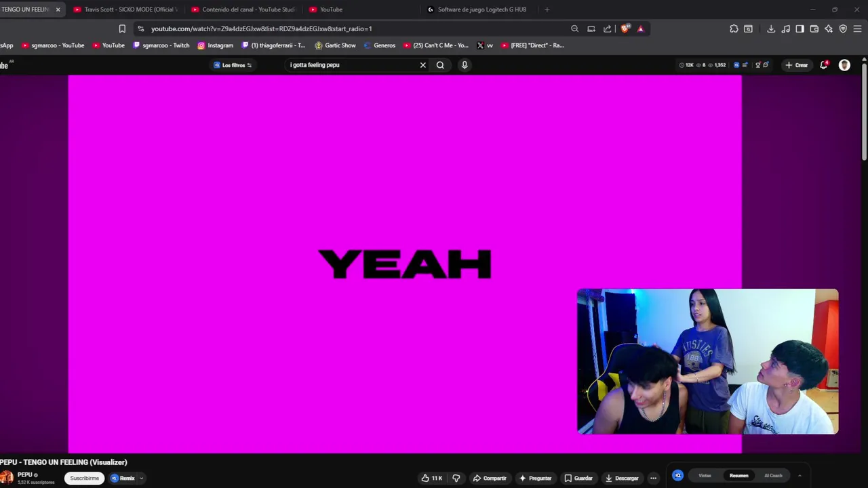
Task: Dislike the video with thumbs-down
Action: click(x=456, y=479)
